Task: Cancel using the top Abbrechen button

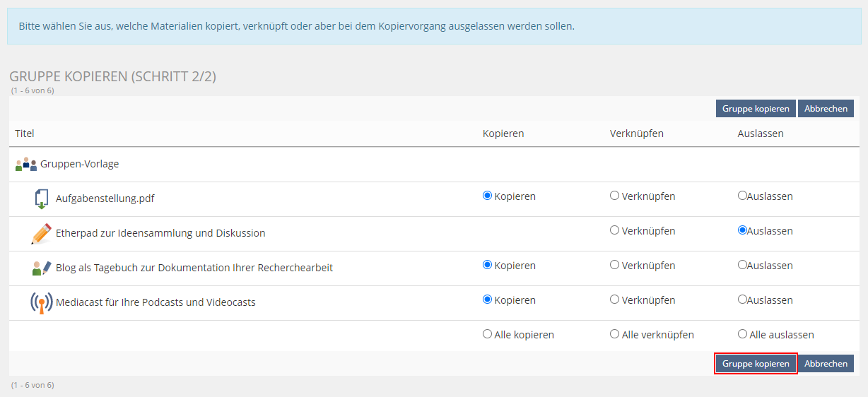Action: coord(826,108)
